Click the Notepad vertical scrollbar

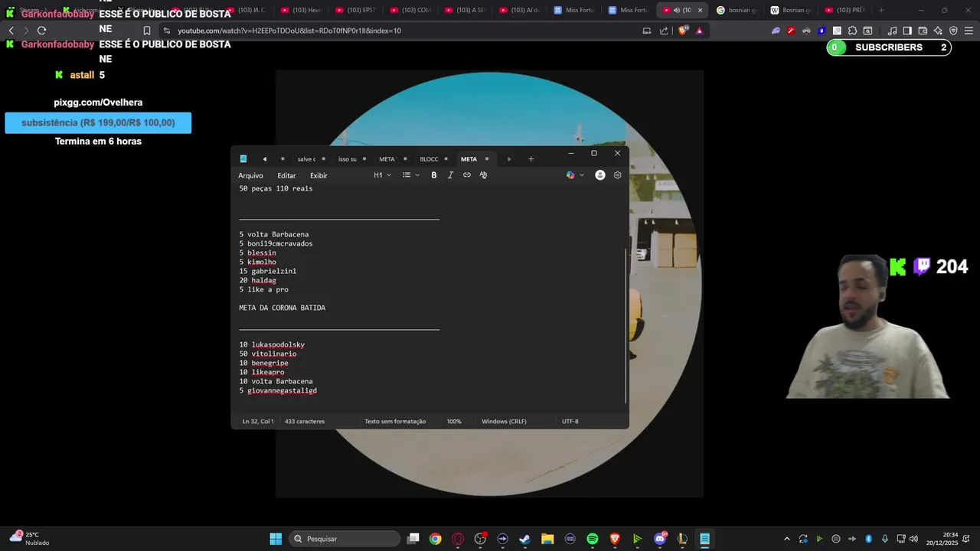coord(626,325)
